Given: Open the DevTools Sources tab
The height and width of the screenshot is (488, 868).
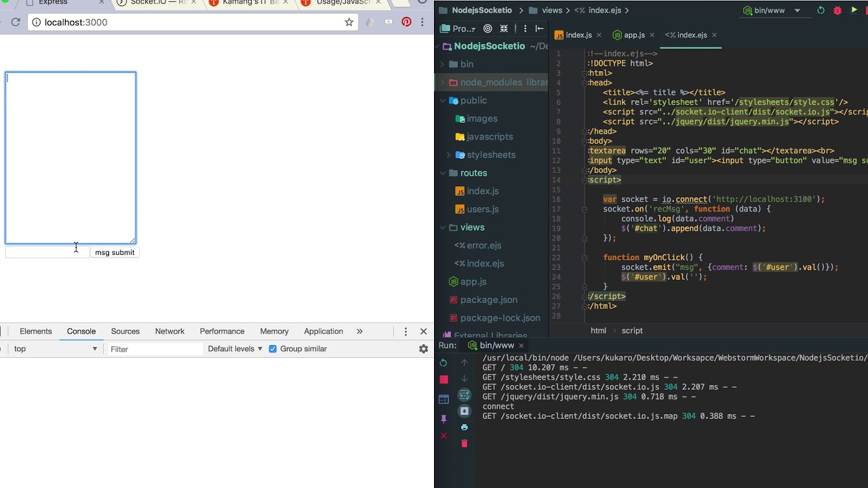Looking at the screenshot, I should tap(125, 331).
